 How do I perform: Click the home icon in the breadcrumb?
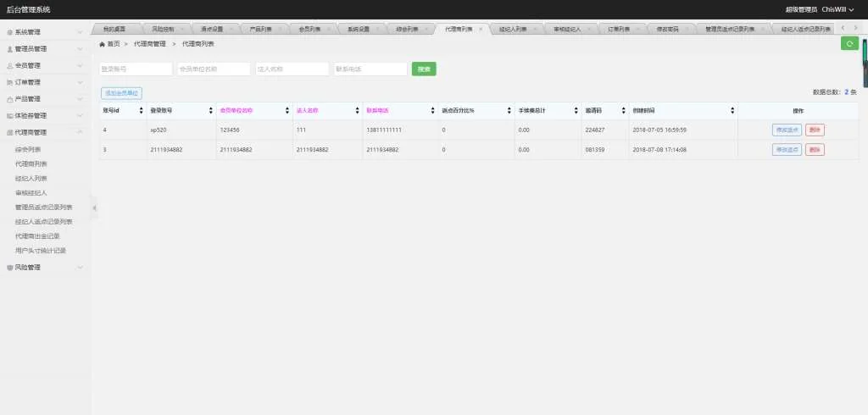pyautogui.click(x=103, y=43)
